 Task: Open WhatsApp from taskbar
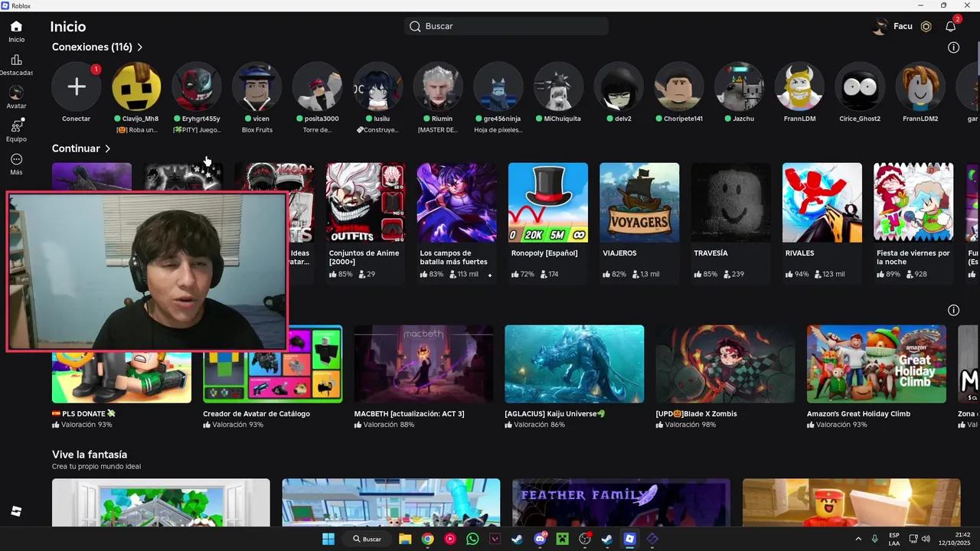point(472,539)
